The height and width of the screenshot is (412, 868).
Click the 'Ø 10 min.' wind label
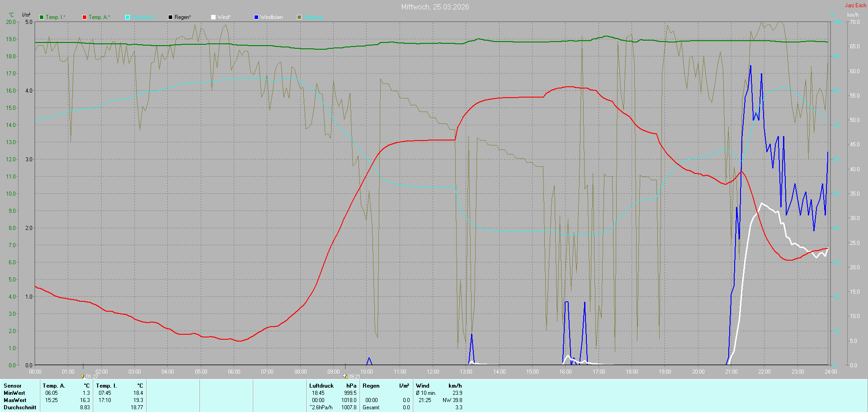pos(426,393)
